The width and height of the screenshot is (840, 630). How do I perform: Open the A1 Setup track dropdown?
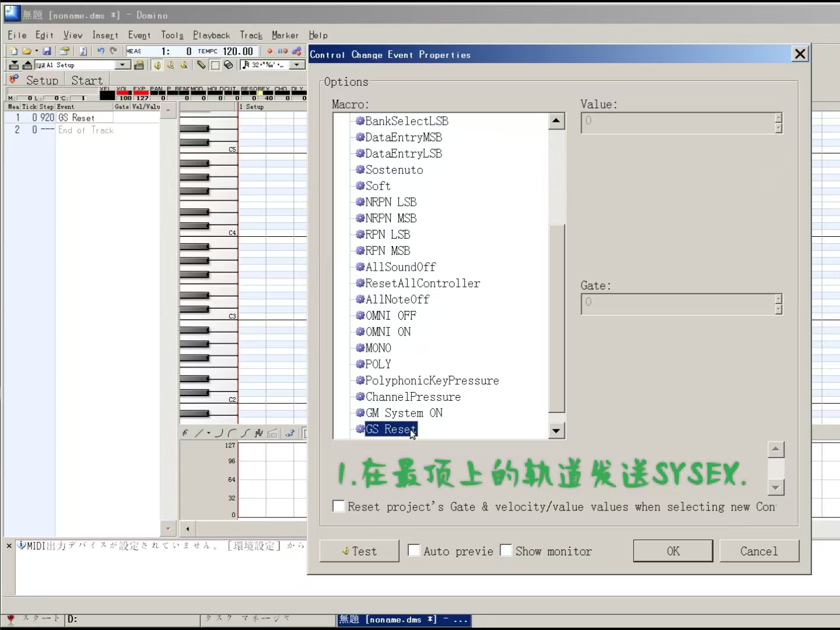123,65
